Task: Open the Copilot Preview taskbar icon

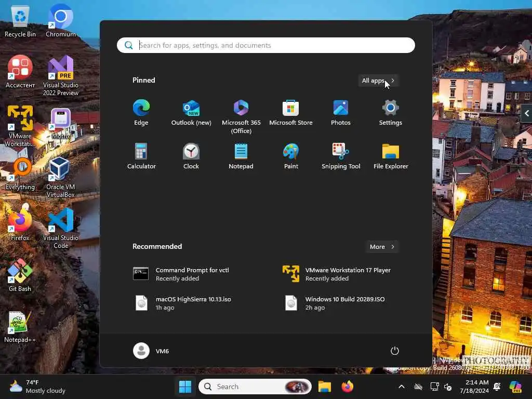Action: tap(515, 387)
